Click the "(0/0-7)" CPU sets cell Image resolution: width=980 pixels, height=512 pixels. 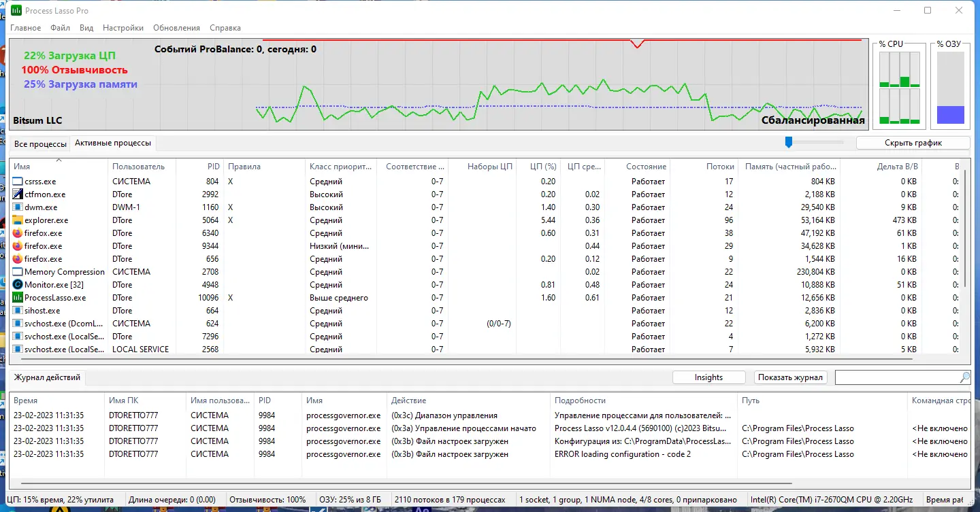pos(498,324)
